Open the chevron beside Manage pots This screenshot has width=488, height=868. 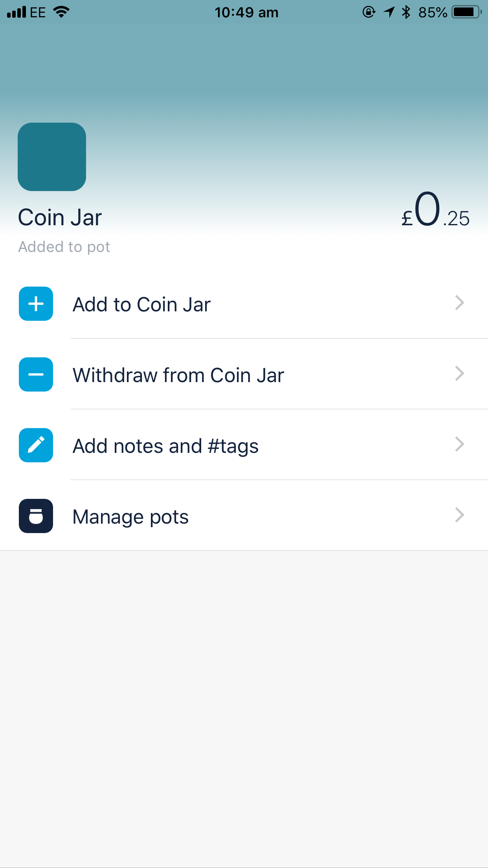click(x=459, y=515)
